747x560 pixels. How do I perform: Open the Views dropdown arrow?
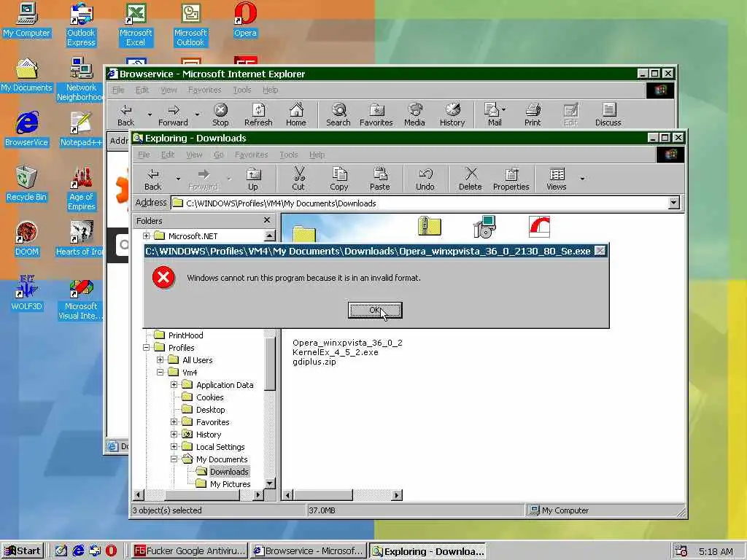(582, 179)
